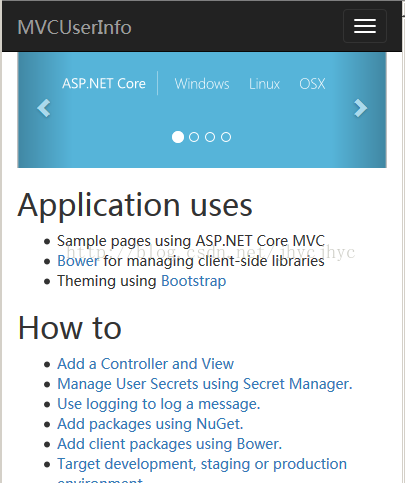Open Add client packages using Bower link
The height and width of the screenshot is (483, 405).
click(x=170, y=444)
